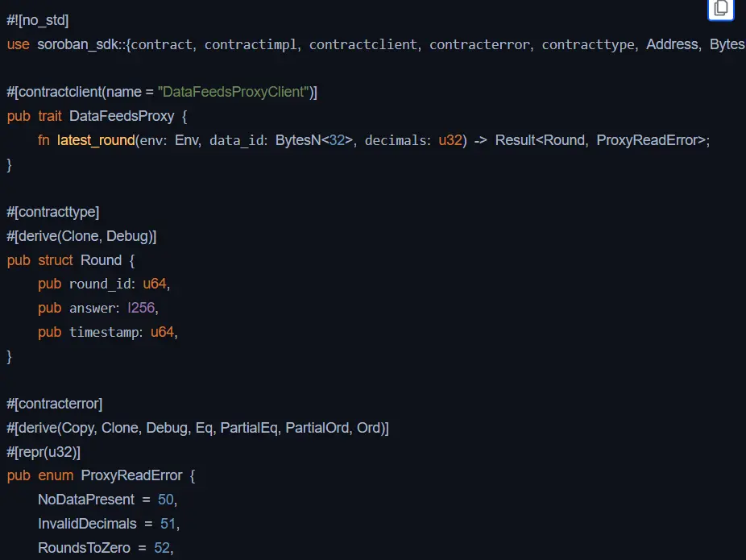This screenshot has height=560, width=746.
Task: Click the value '52' in the enum
Action: 162,548
